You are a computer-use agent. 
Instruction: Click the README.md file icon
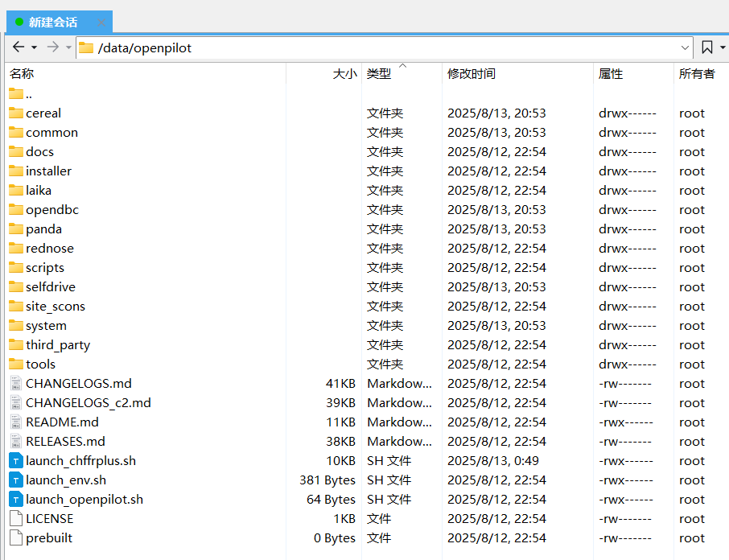(16, 422)
